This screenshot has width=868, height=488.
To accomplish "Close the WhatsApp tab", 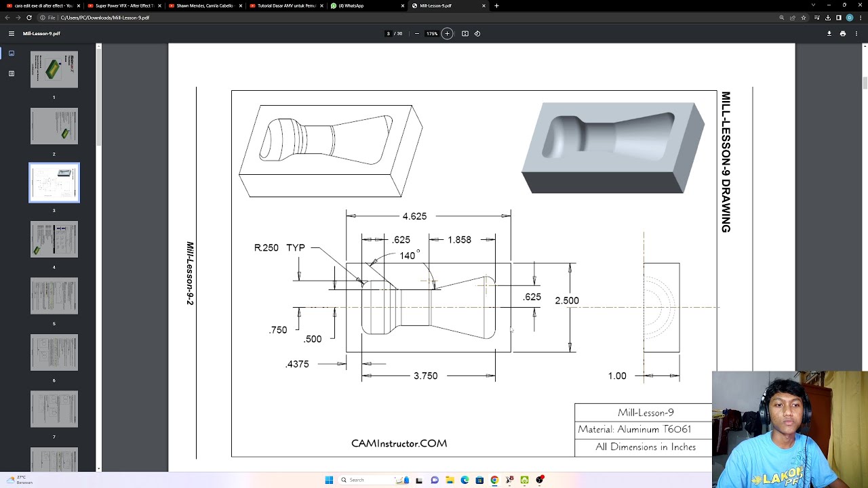I will tap(403, 5).
